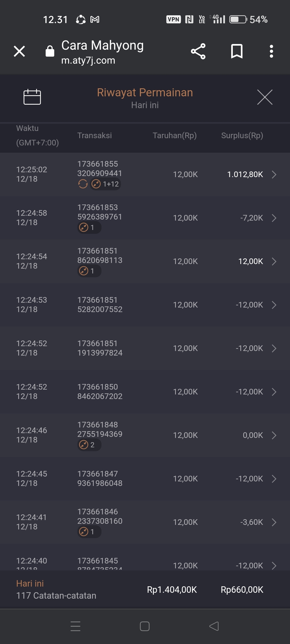Close the browser tab with X

19,51
